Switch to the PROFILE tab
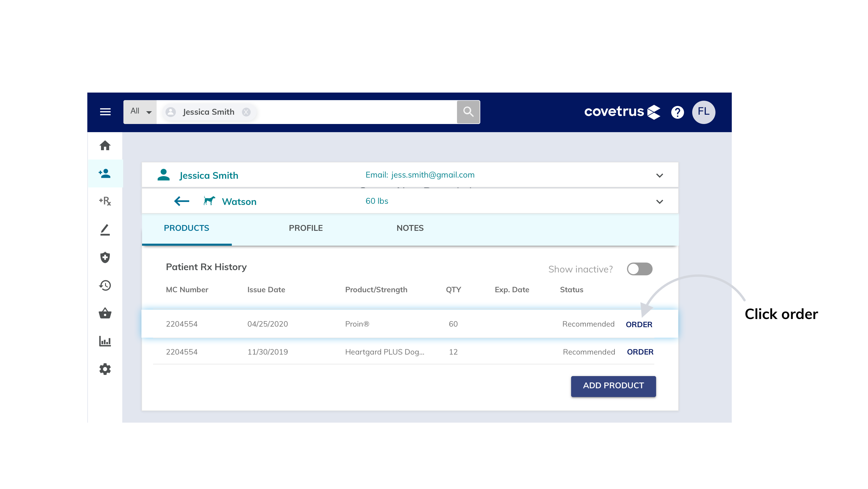Screen dimensions: 868x489 click(x=306, y=228)
